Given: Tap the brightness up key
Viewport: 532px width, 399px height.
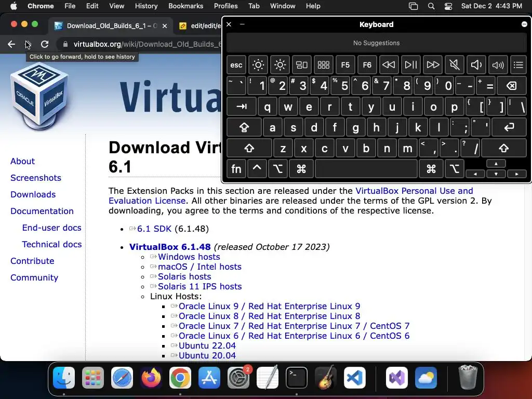Looking at the screenshot, I should click(280, 65).
